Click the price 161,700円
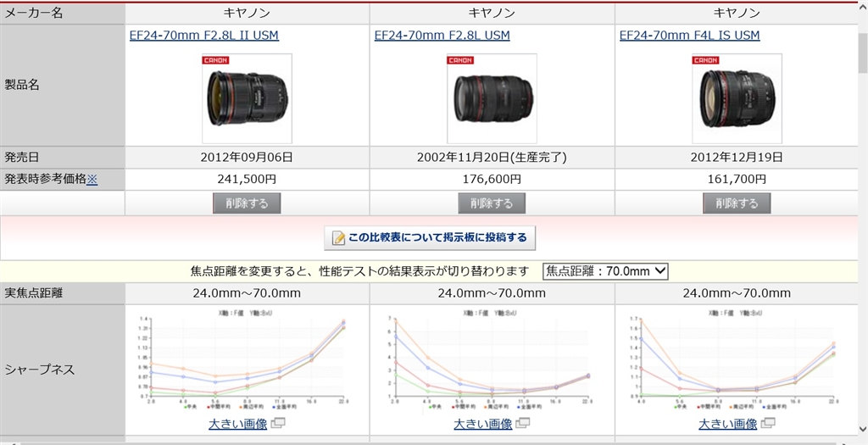Screen dimensions: 868x445 click(x=737, y=180)
